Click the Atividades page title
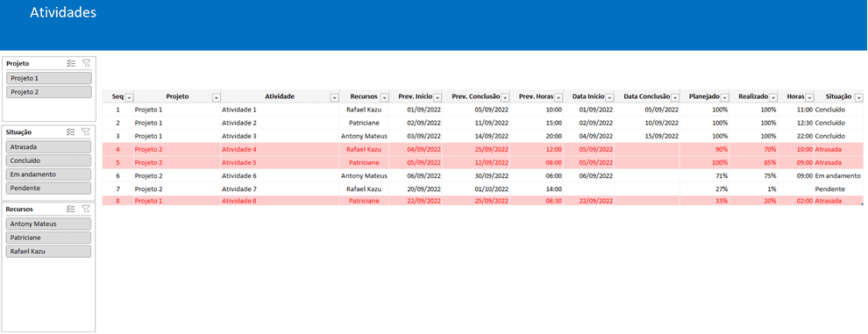Screen dimensions: 868x334 [x=63, y=13]
